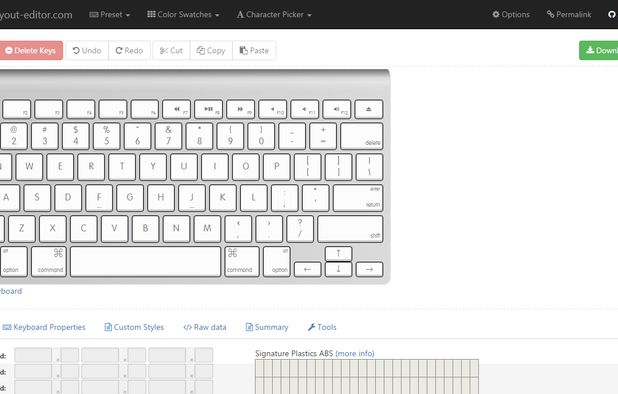Click the Undo button
Screen dimensions: 618x394
click(x=87, y=50)
